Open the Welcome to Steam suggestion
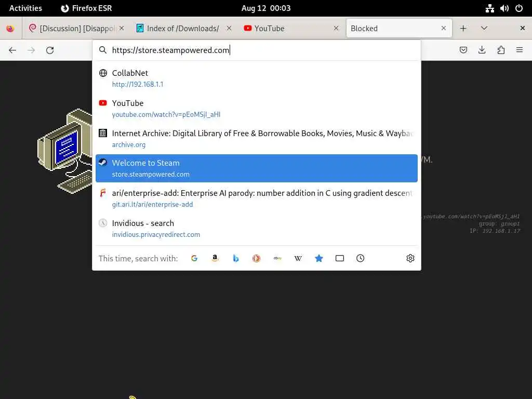The width and height of the screenshot is (532, 399). (257, 168)
